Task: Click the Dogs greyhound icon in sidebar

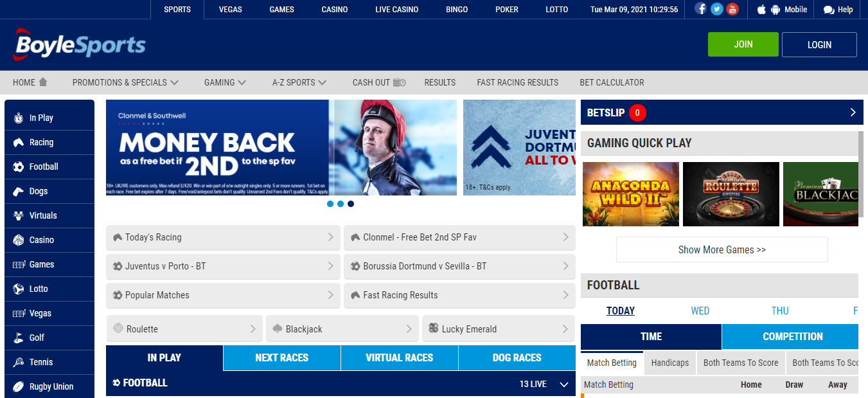Action: pyautogui.click(x=18, y=191)
